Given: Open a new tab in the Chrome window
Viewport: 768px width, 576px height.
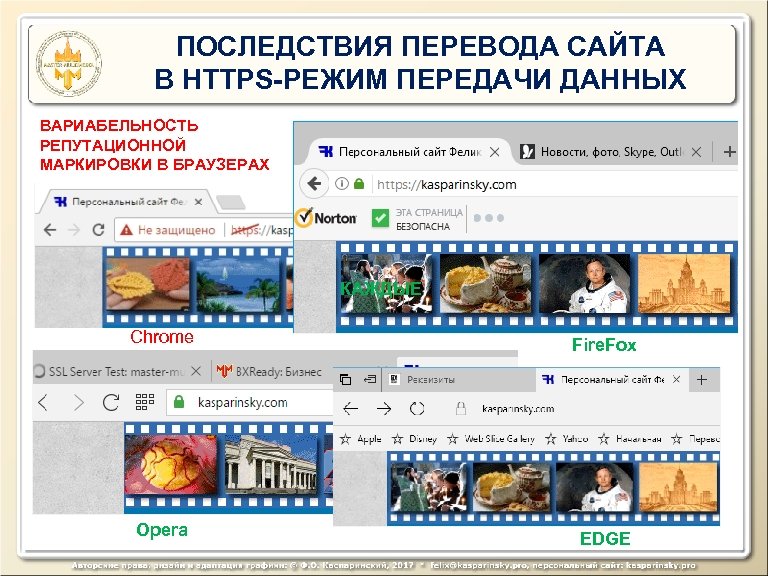Looking at the screenshot, I should pyautogui.click(x=230, y=202).
